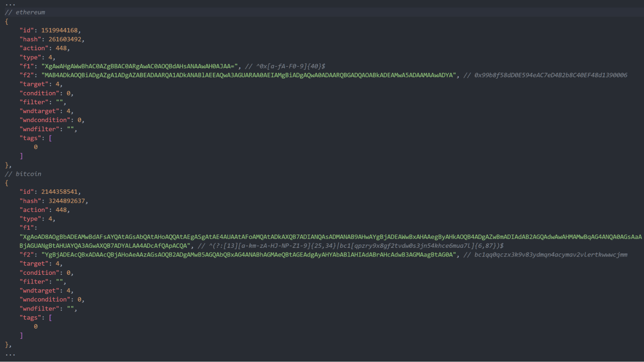Click the "f1" key in the bitcoin block
The image size is (644, 362).
tap(27, 228)
